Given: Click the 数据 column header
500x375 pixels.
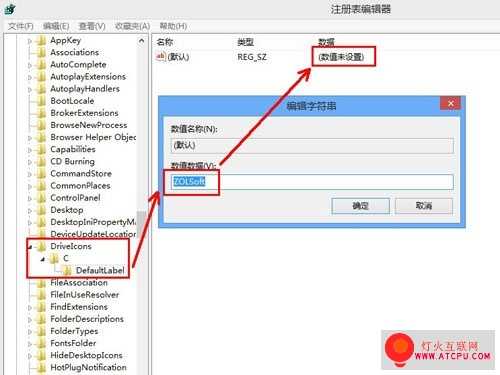Looking at the screenshot, I should tap(326, 42).
